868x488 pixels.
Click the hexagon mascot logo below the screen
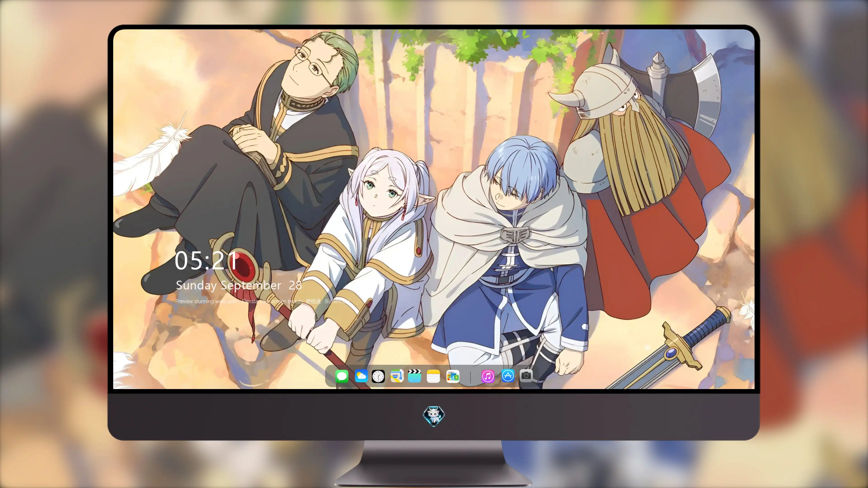[434, 416]
